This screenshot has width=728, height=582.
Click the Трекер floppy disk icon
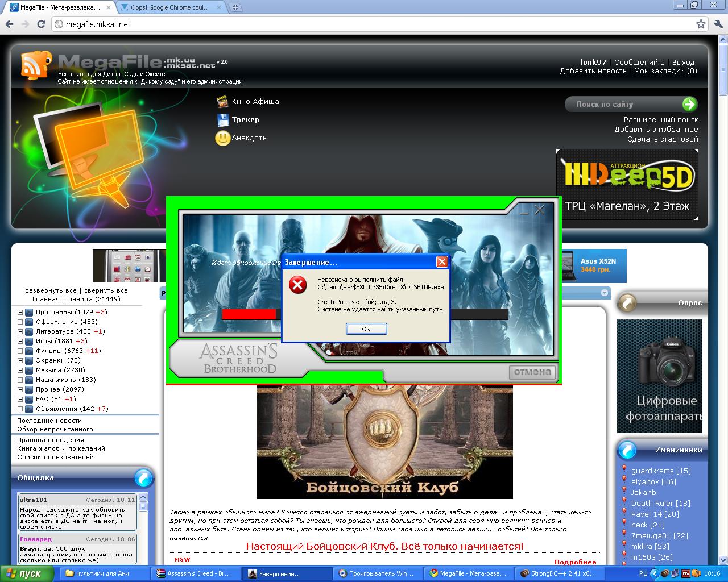(222, 120)
